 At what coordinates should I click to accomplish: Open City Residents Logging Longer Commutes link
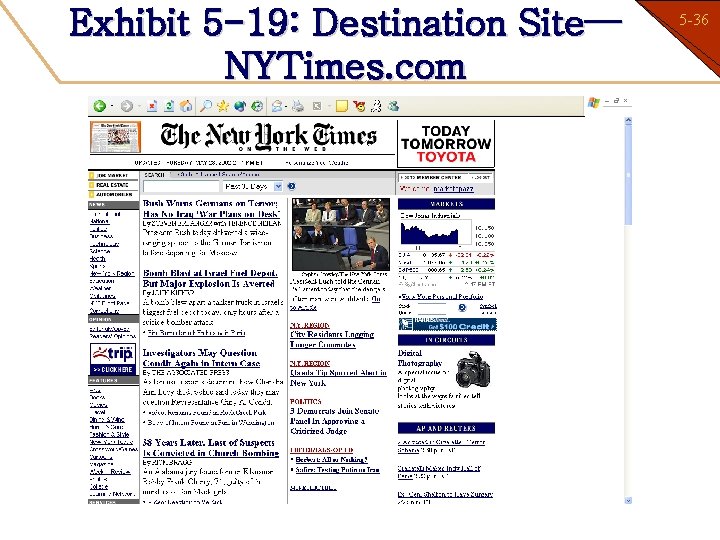(332, 339)
